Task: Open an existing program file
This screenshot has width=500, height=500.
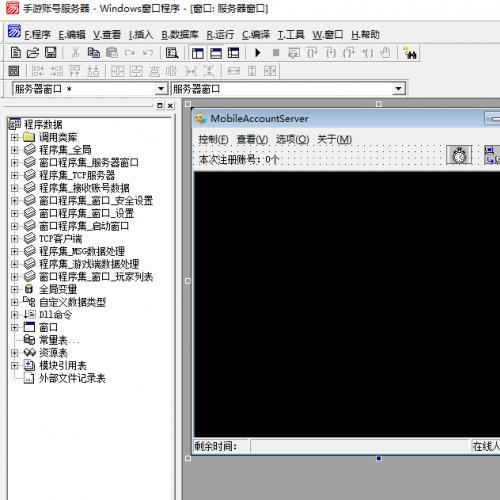Action: 33,53
